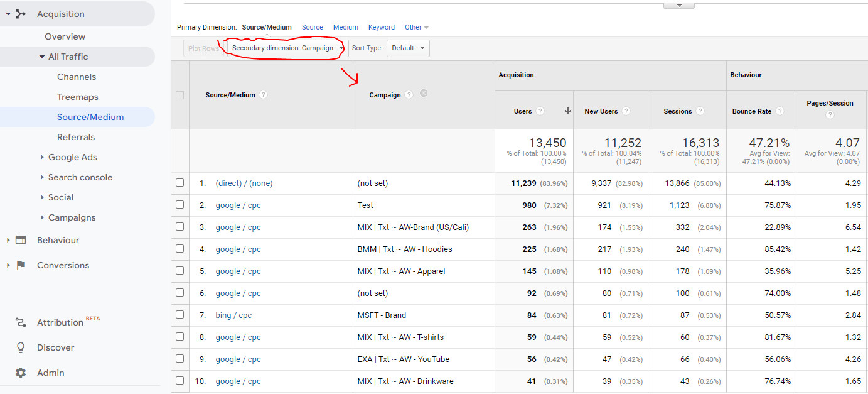Open the help icon next to Users column

(x=540, y=111)
